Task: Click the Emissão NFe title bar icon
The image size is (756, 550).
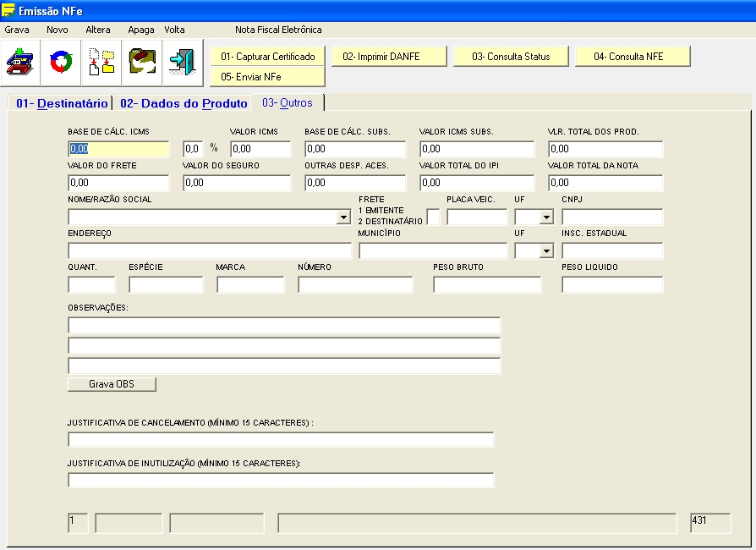Action: [8, 10]
